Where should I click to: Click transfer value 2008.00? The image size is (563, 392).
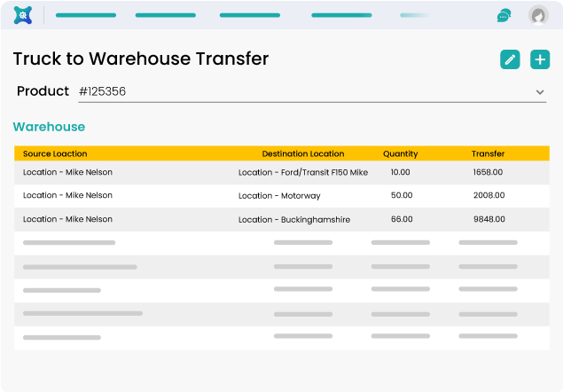489,195
